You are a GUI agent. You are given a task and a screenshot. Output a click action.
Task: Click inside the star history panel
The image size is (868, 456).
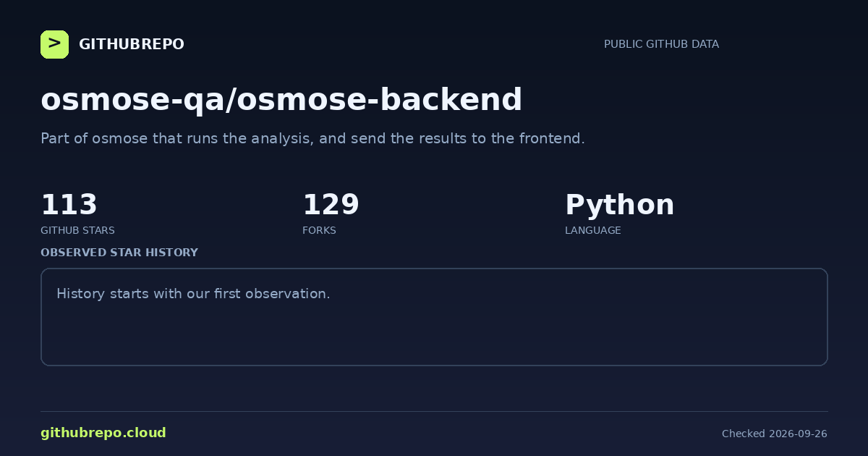point(434,317)
